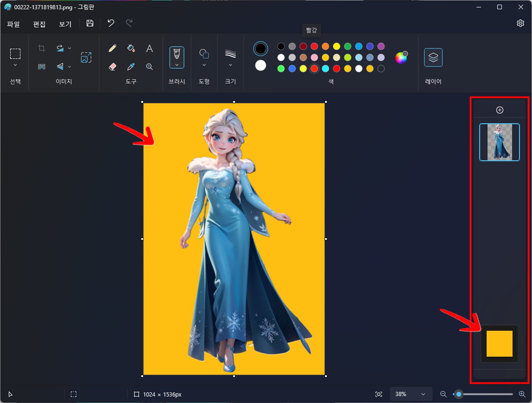
Task: Select Color 2 white secondary swatch
Action: tap(261, 66)
